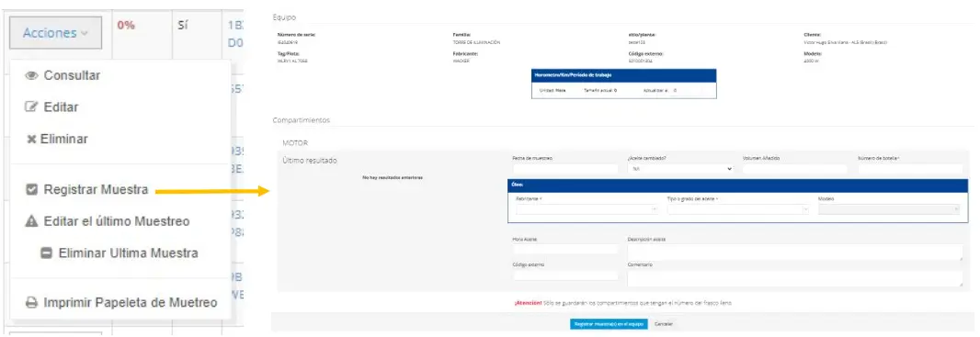Click the 0% table cell
The image size is (980, 337).
click(126, 27)
